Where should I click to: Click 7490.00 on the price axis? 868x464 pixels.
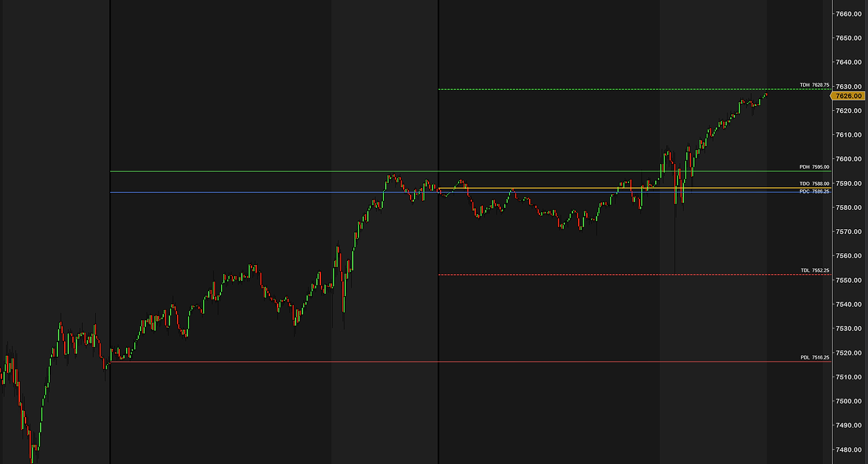[849, 425]
